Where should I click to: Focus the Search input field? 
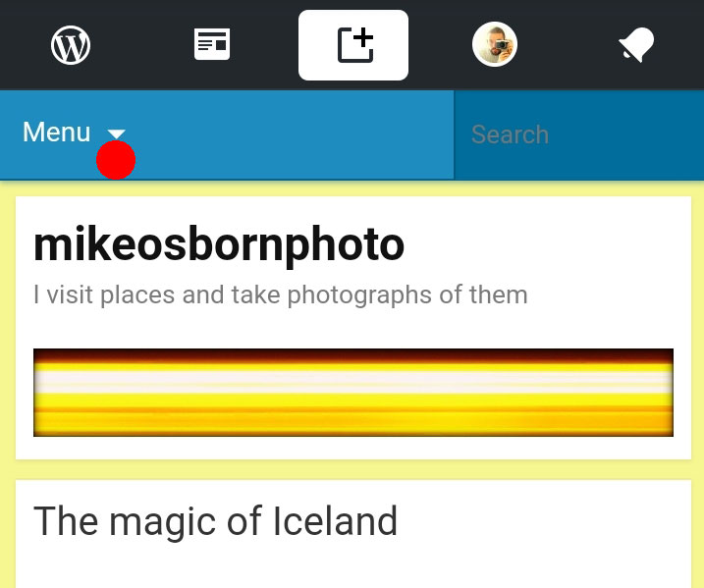(x=579, y=134)
